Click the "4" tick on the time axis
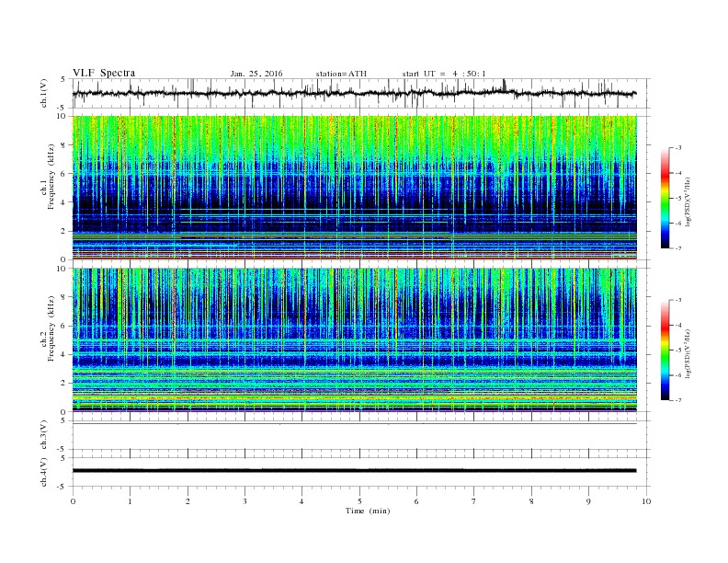Viewport: 728px width, 563px height. click(301, 501)
